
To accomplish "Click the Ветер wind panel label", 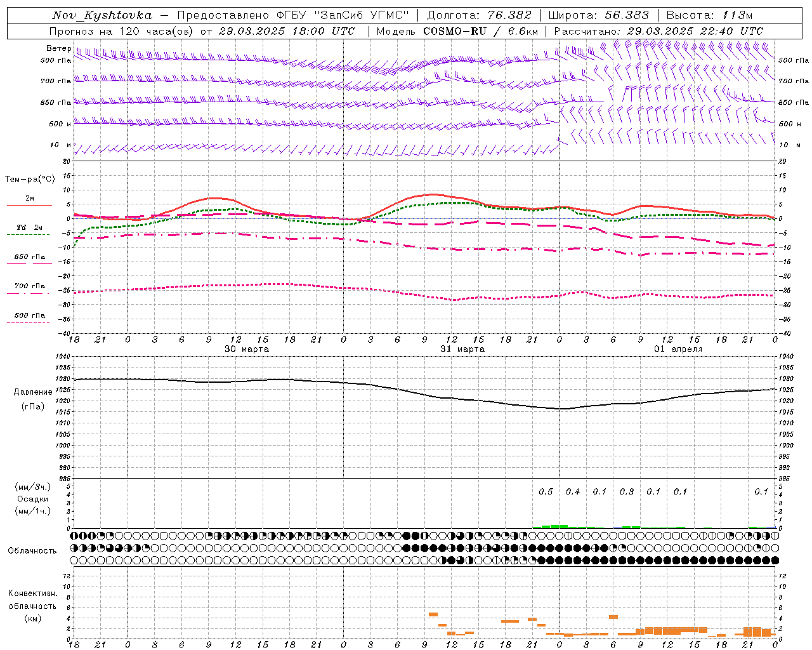I will coord(59,48).
